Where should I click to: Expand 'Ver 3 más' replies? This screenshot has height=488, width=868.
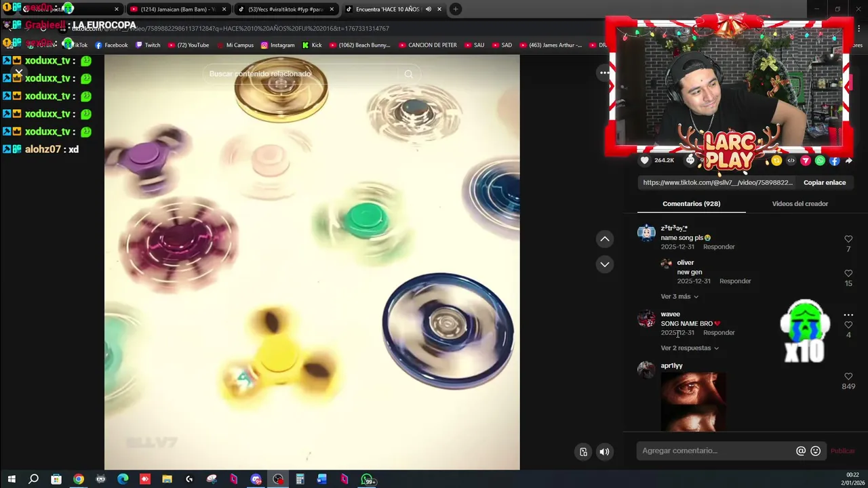click(679, 296)
